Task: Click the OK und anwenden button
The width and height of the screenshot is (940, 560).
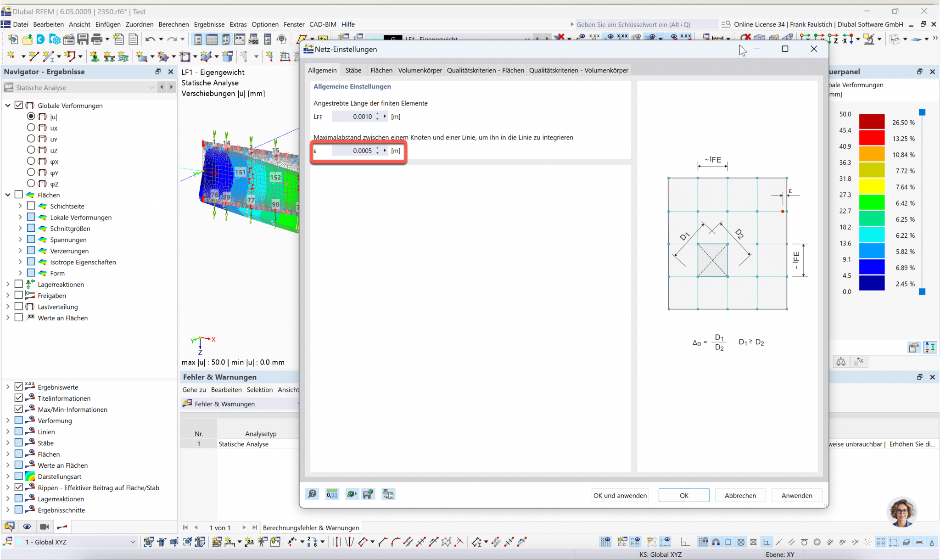Action: 620,495
